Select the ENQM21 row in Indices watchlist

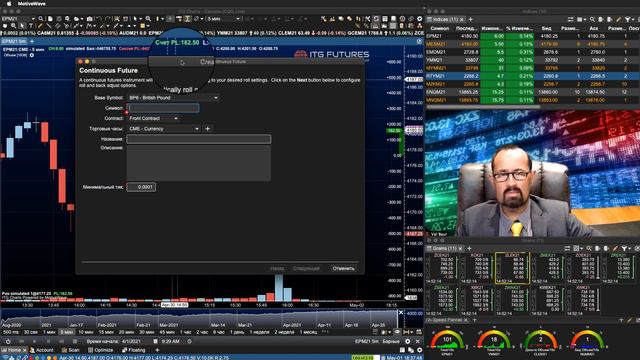click(x=532, y=92)
